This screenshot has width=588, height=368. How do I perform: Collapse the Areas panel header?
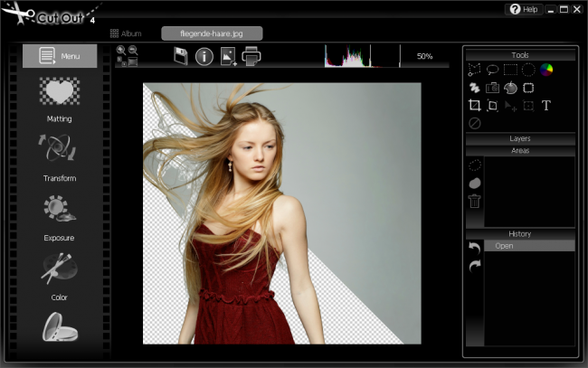(x=520, y=150)
